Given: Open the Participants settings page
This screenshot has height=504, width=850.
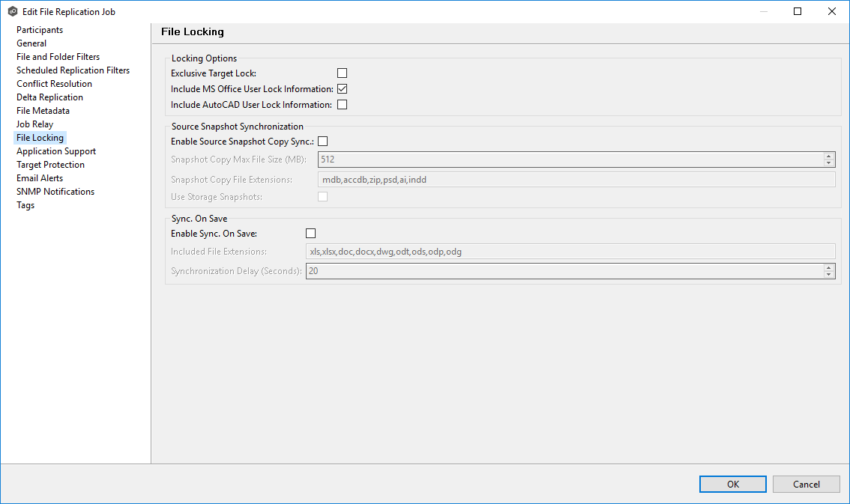Looking at the screenshot, I should (40, 30).
